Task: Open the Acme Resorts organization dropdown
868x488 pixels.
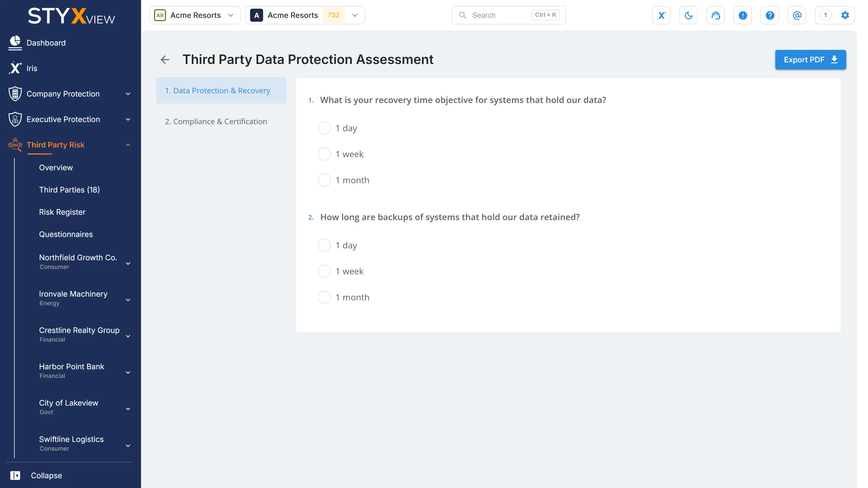Action: (x=195, y=15)
